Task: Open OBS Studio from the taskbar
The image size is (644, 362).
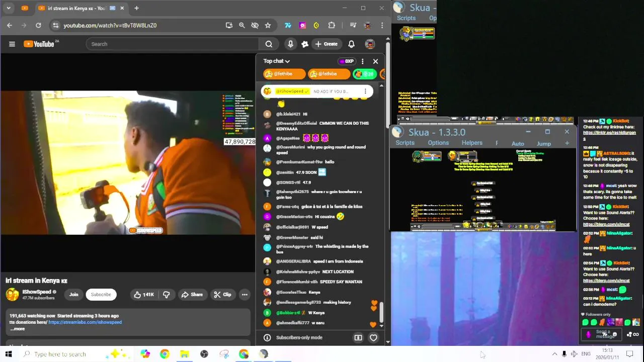Action: (x=204, y=354)
